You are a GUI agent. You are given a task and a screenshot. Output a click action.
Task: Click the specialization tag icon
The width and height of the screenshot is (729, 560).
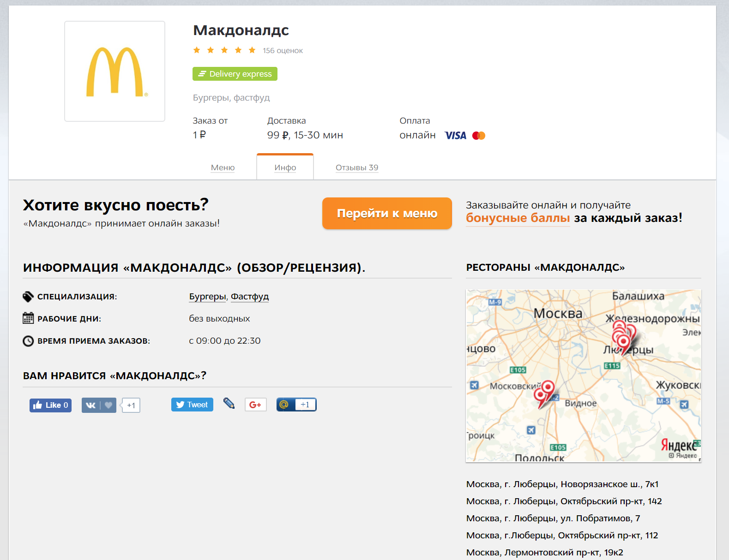(x=28, y=297)
